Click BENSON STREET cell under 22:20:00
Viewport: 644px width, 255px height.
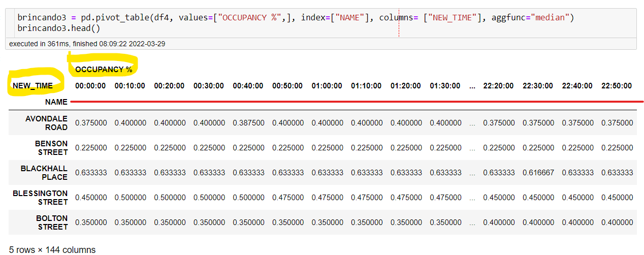coord(499,148)
